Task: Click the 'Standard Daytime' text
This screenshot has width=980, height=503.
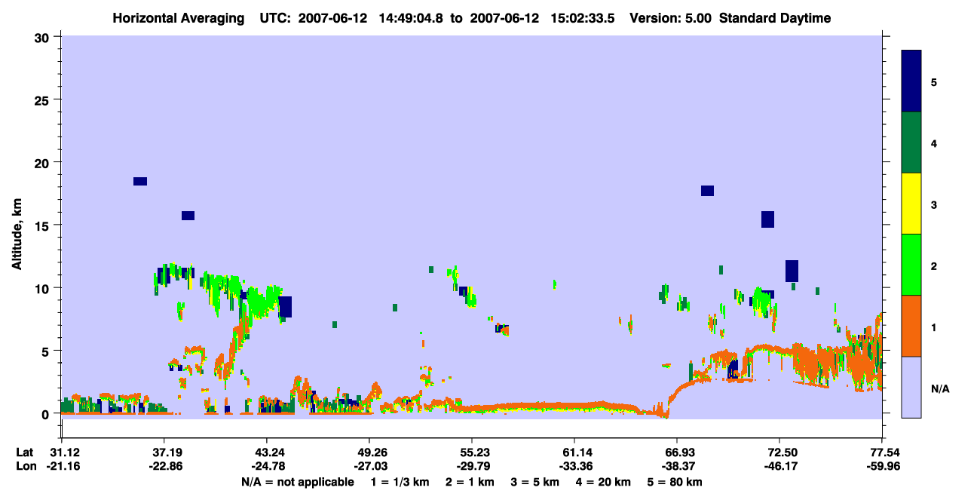Action: coord(775,18)
